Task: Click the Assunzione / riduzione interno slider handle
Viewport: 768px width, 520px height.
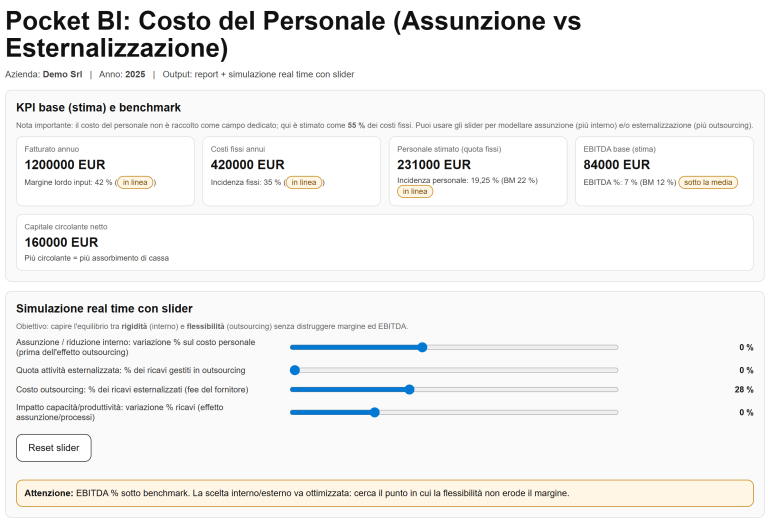Action: (x=422, y=347)
